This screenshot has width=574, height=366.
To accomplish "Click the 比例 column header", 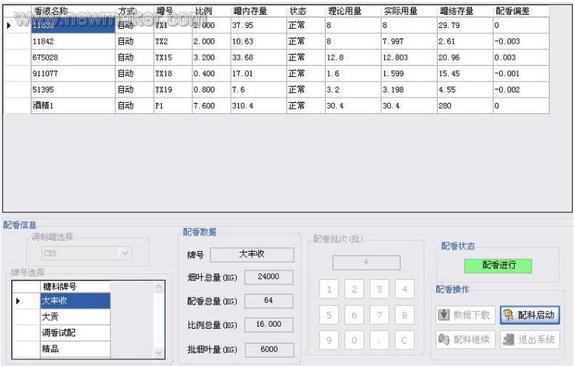I will [211, 11].
